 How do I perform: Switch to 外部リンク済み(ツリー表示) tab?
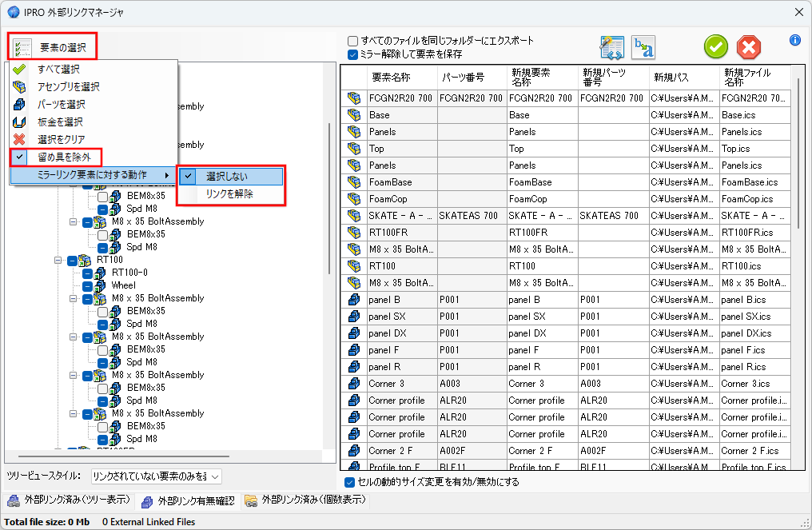pos(69,500)
